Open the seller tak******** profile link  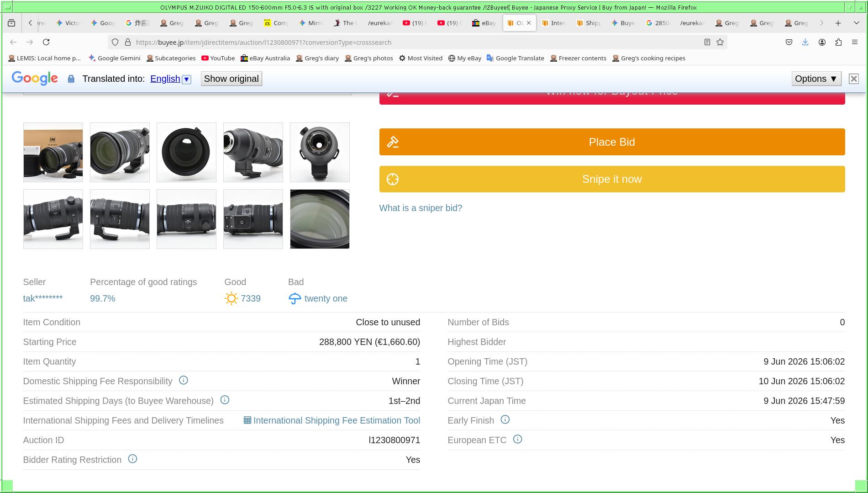(x=43, y=298)
